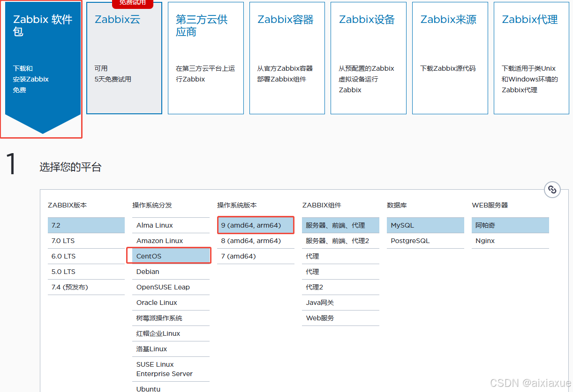Select PostgreSQL as the database

pos(425,241)
